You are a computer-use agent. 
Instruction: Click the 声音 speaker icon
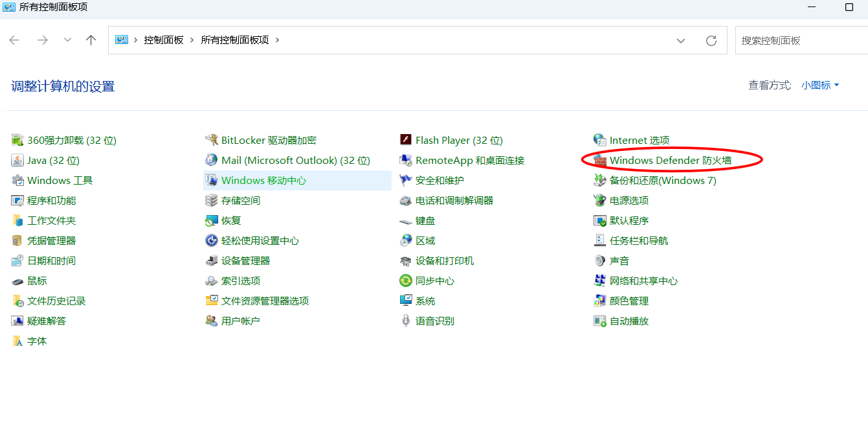point(599,260)
